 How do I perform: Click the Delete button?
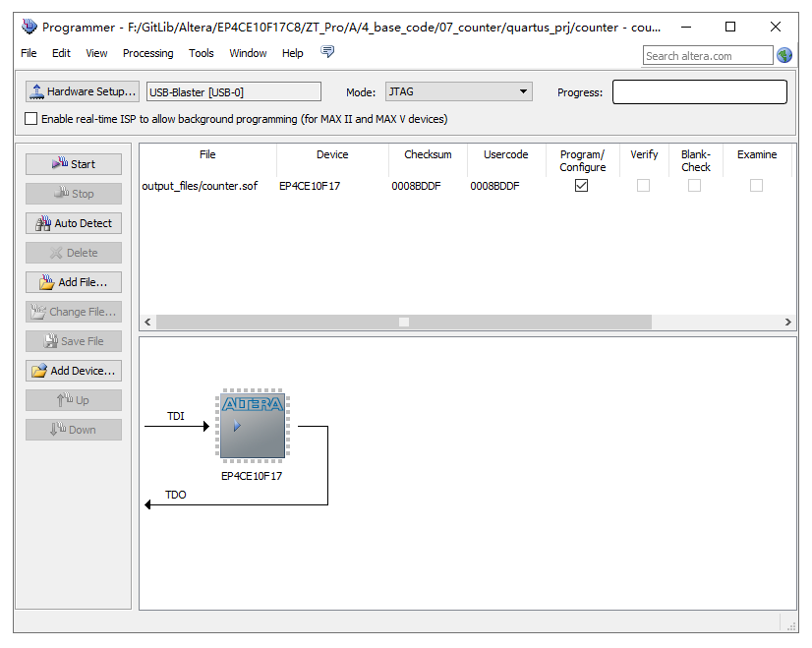click(74, 253)
